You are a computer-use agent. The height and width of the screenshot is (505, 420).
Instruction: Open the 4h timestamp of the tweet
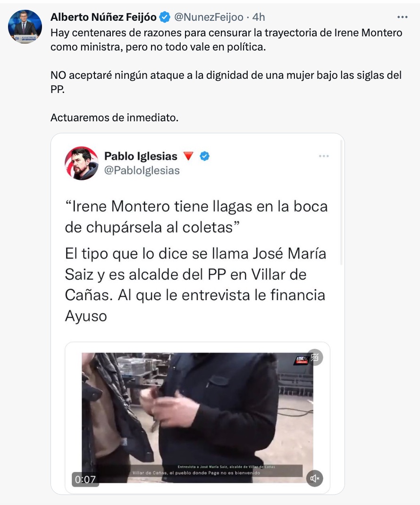259,17
